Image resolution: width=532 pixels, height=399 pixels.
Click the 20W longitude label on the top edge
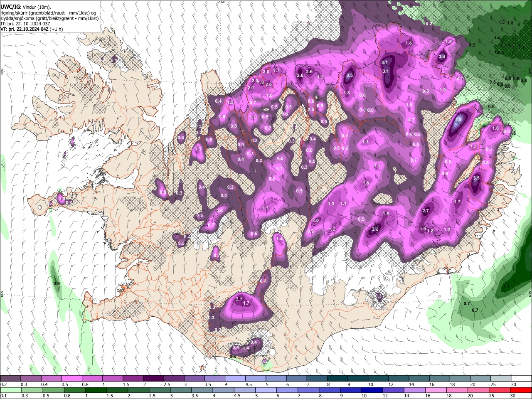click(221, 2)
